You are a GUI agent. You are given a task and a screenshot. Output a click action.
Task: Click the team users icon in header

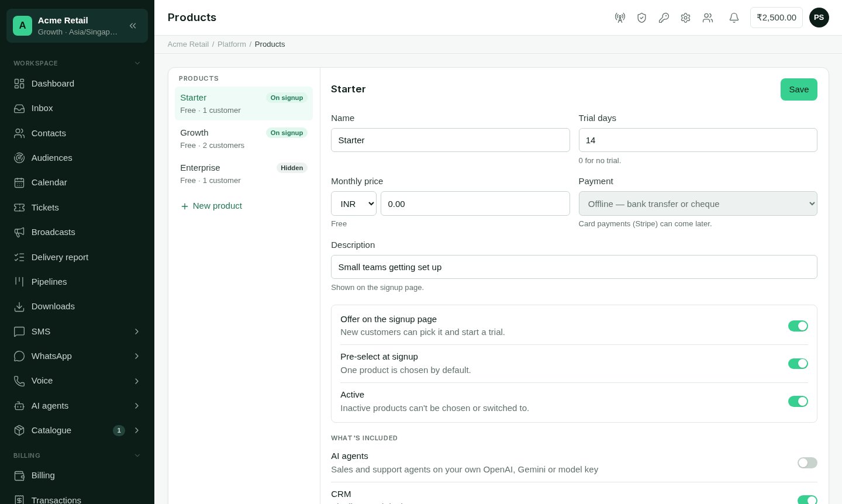708,18
